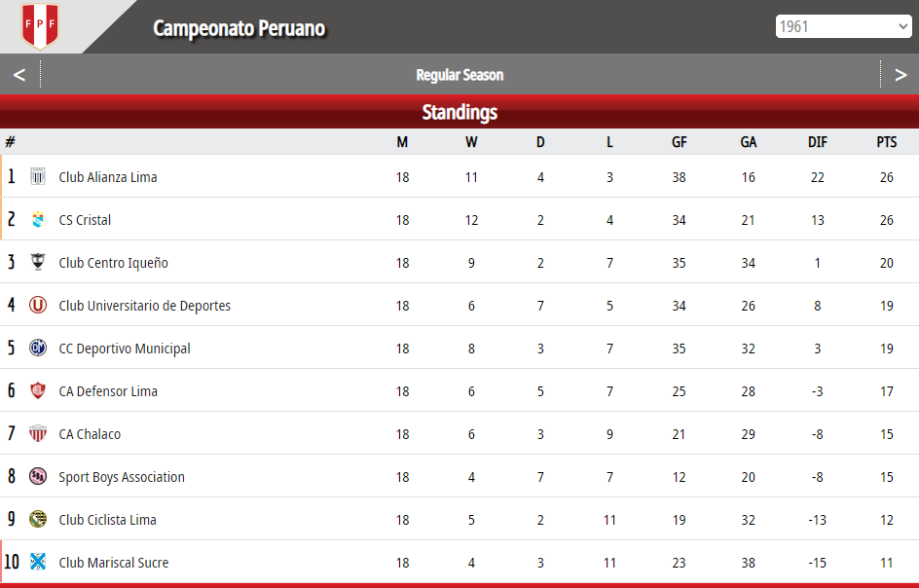Click the CS Cristal crest icon
This screenshot has width=919, height=588.
coord(38,219)
